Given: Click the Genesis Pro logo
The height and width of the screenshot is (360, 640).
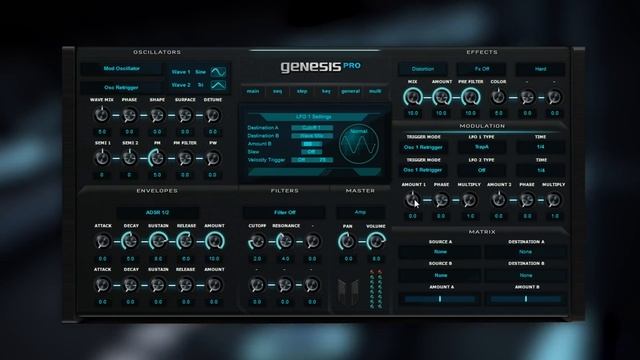Looking at the screenshot, I should point(320,67).
